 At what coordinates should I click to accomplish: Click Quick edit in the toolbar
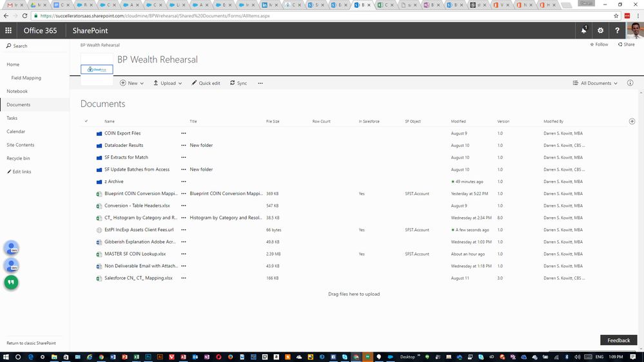(x=206, y=83)
